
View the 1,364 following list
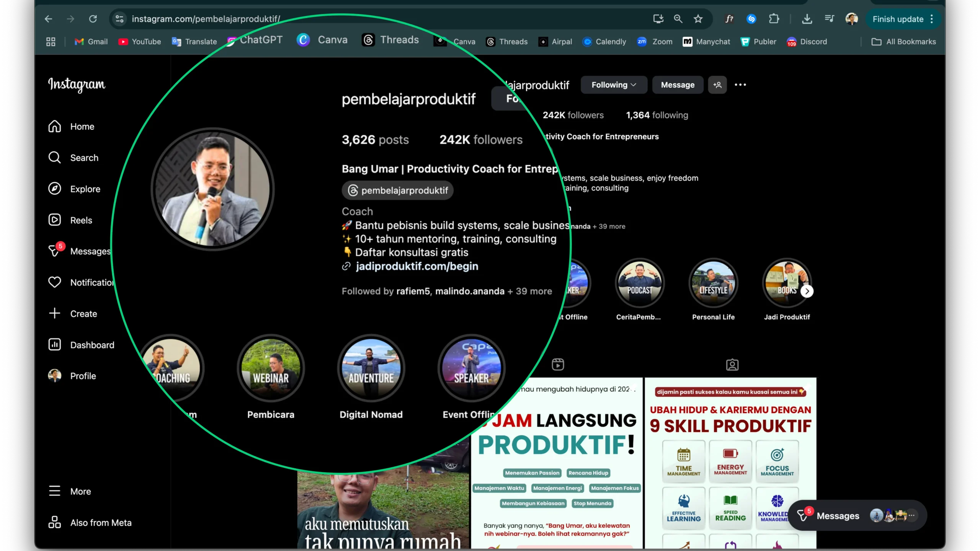[x=657, y=115]
